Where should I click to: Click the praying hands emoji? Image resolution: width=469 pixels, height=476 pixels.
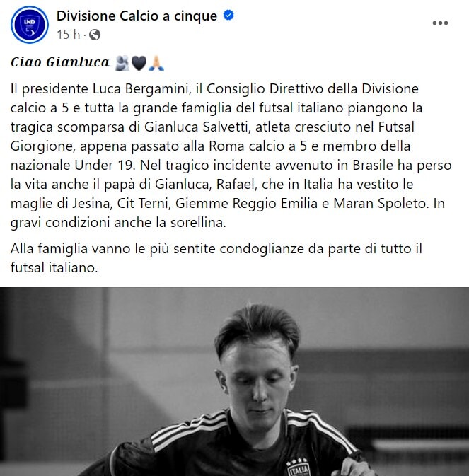click(x=156, y=63)
